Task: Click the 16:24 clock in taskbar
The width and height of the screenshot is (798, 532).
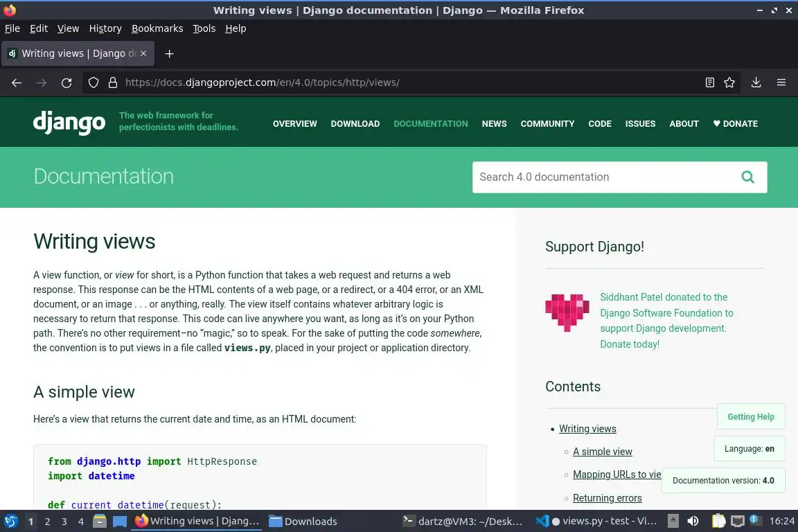Action: point(781,522)
